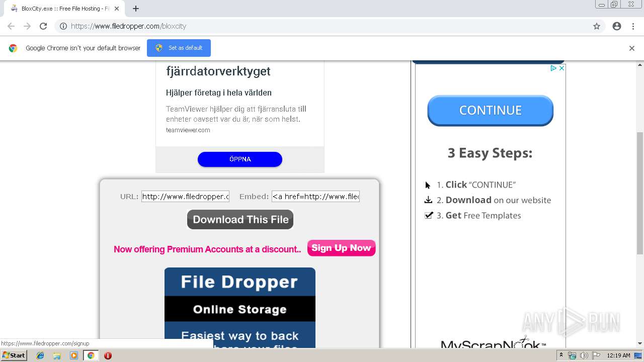
Task: Set Chrome as default browser
Action: (179, 48)
